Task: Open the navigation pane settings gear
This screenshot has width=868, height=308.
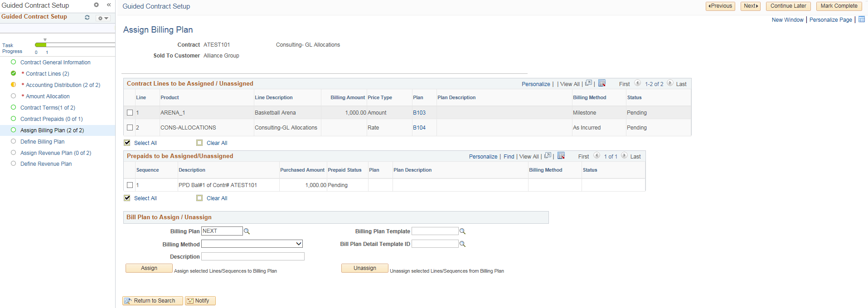Action: point(96,5)
